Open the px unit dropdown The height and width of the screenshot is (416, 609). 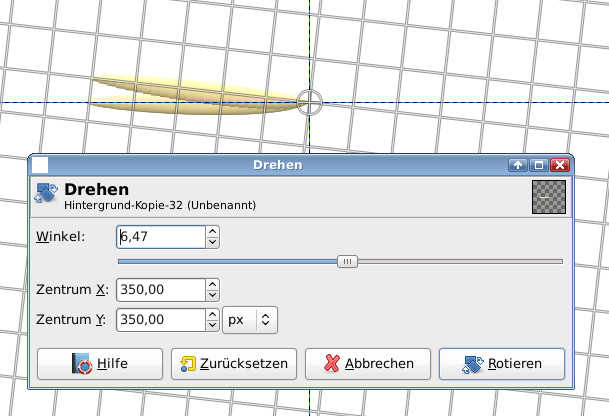[x=250, y=320]
